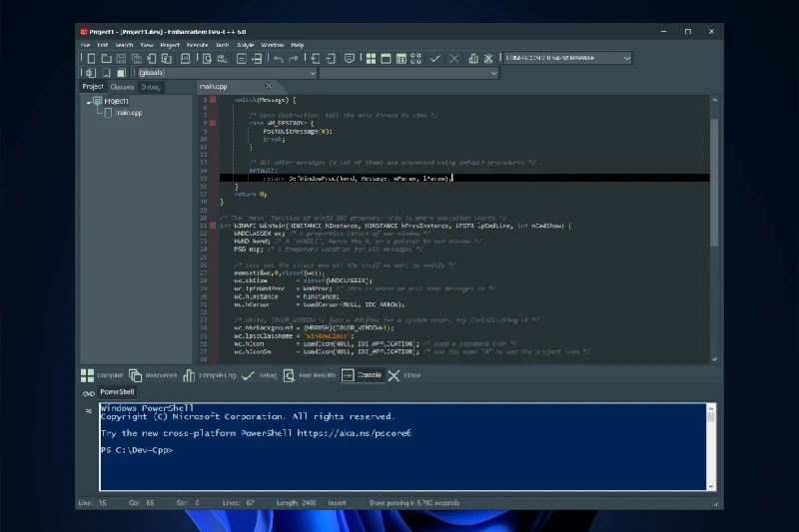Switch console to the CMD tab

click(x=89, y=393)
